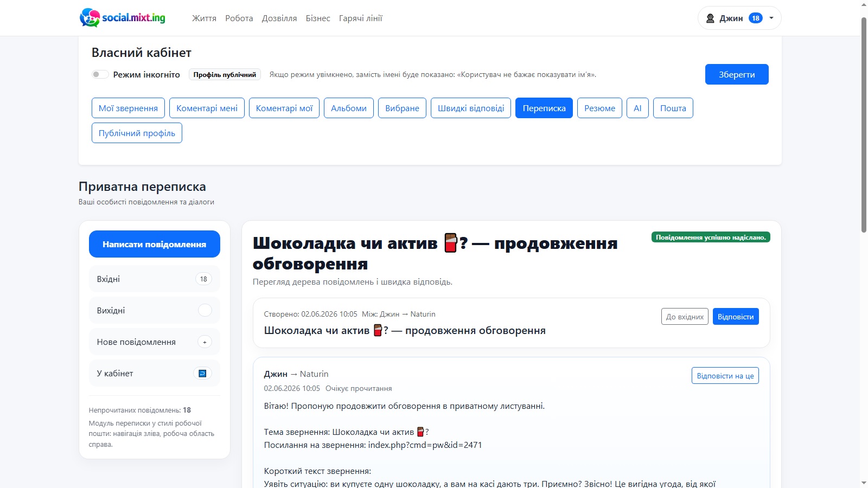
Task: Switch to the Коментарі мені tab
Action: click(207, 108)
